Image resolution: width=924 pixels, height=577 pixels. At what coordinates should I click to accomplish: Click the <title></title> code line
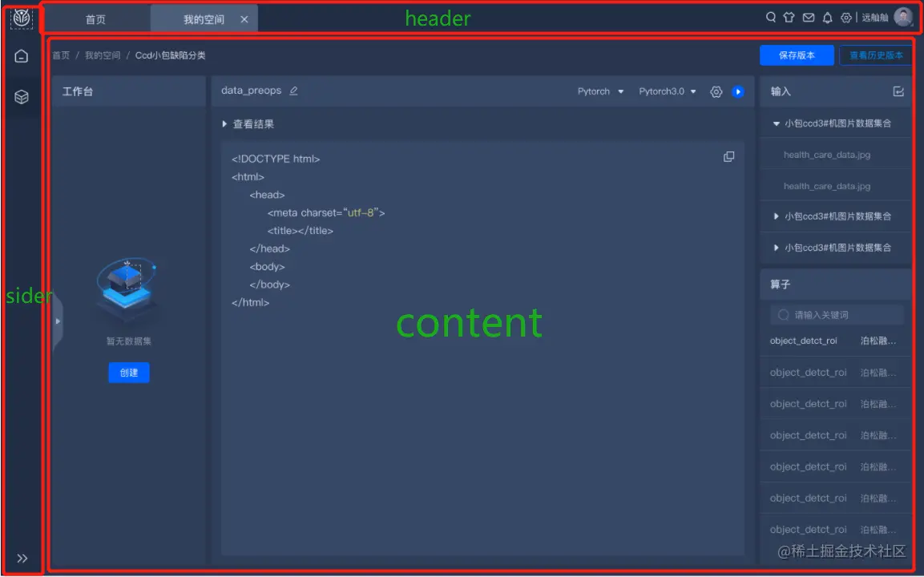[x=300, y=231]
